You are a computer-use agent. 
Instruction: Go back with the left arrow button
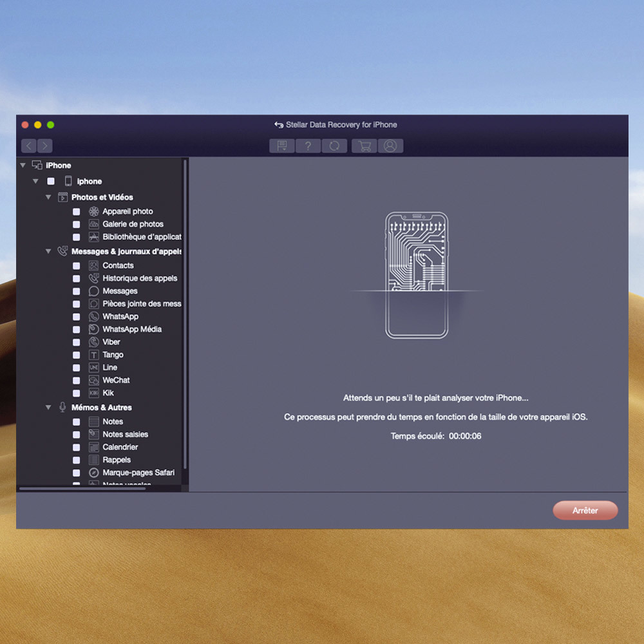click(29, 146)
